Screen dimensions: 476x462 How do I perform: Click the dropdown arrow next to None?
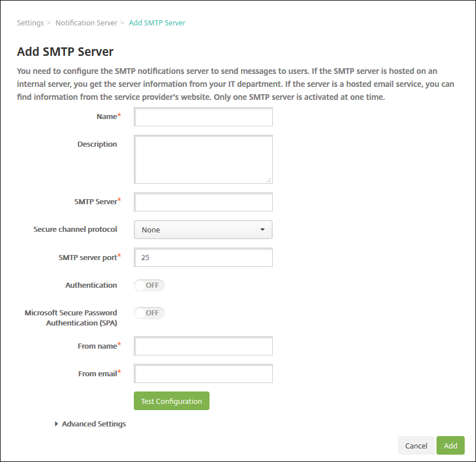[263, 230]
